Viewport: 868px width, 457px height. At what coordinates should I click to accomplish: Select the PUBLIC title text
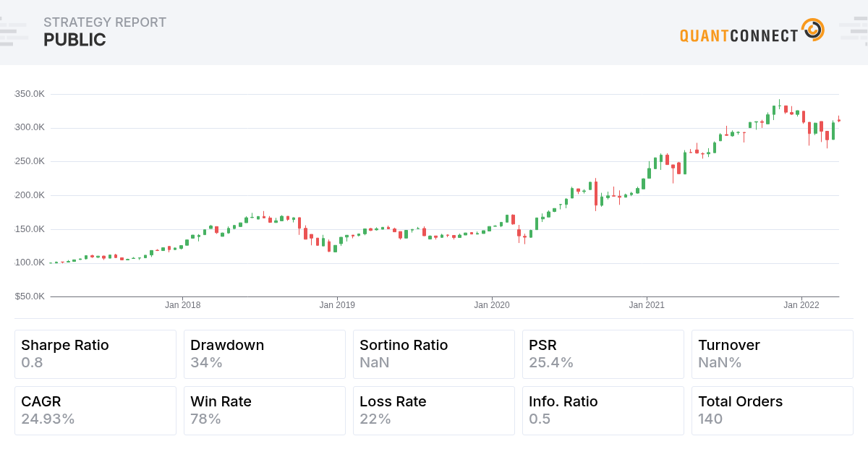point(75,40)
